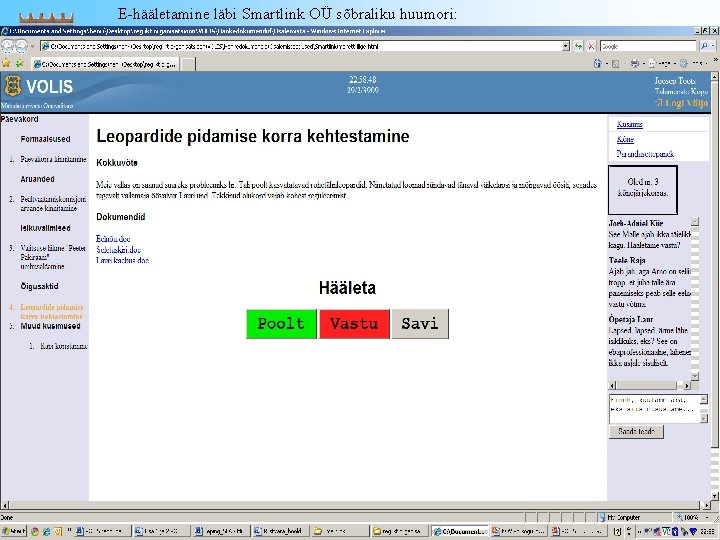The width and height of the screenshot is (720, 540).
Task: Click the Home icon in command bar
Action: 597,63
